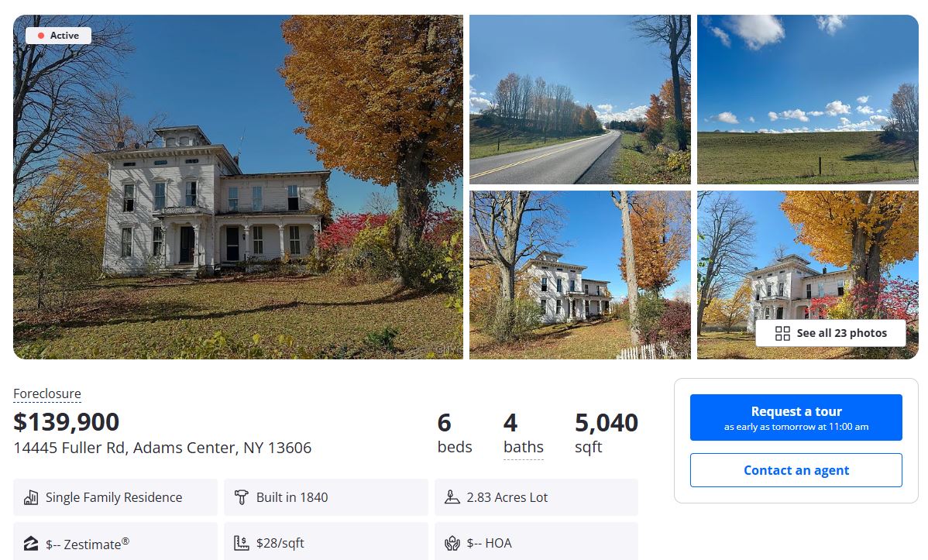
Task: Click the underlined baths label
Action: tap(523, 448)
